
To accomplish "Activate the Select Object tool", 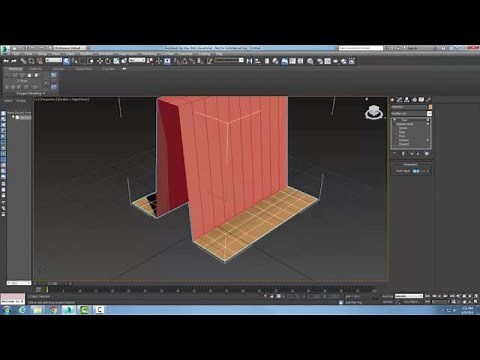I will (67, 61).
